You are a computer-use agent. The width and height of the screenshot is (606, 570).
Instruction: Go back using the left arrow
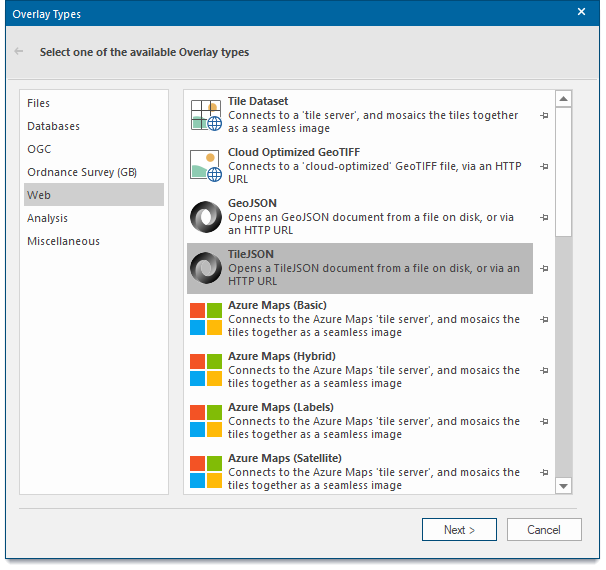pos(19,51)
